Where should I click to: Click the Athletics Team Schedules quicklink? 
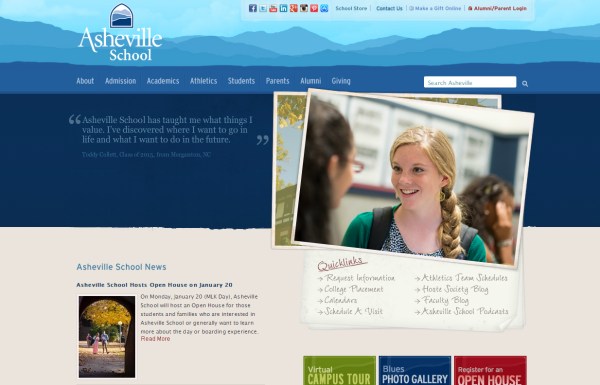(464, 278)
